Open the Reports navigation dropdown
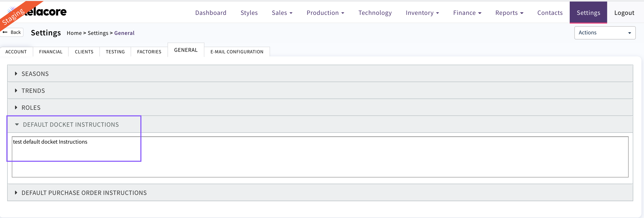 pyautogui.click(x=509, y=13)
